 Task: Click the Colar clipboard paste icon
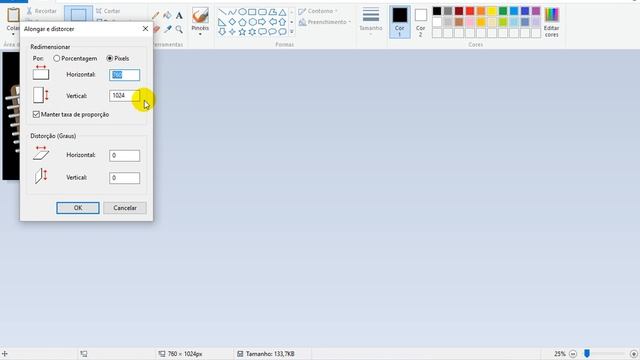pos(13,16)
